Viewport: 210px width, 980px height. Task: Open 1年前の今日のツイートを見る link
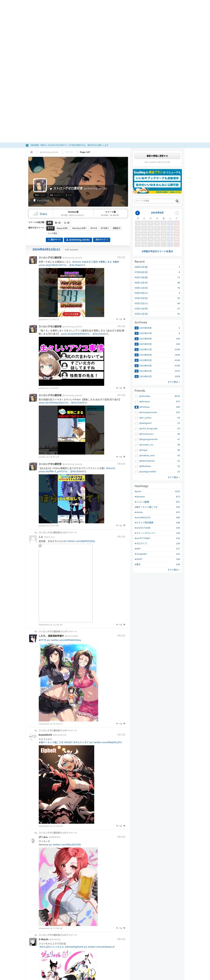click(157, 252)
